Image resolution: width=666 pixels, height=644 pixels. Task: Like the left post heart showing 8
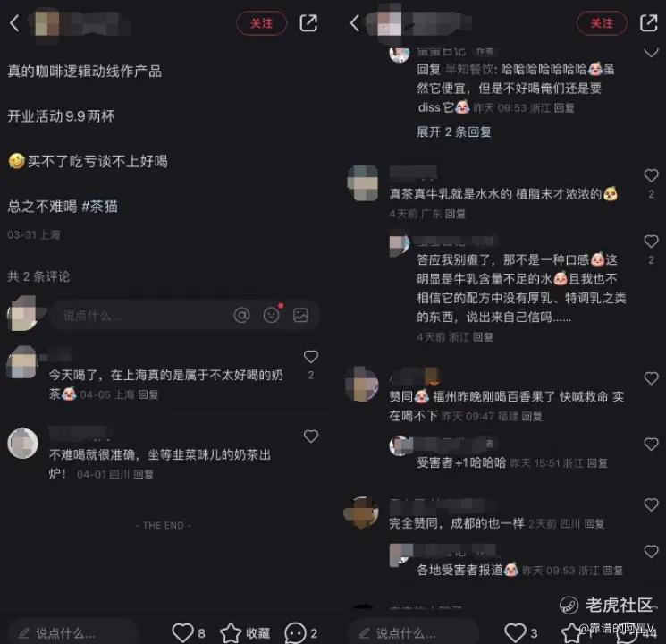click(189, 633)
